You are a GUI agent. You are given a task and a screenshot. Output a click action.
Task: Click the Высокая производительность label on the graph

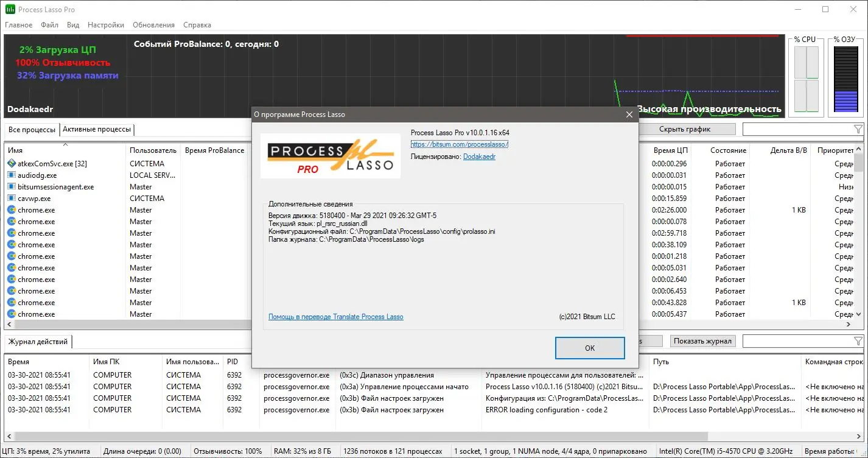pyautogui.click(x=709, y=109)
